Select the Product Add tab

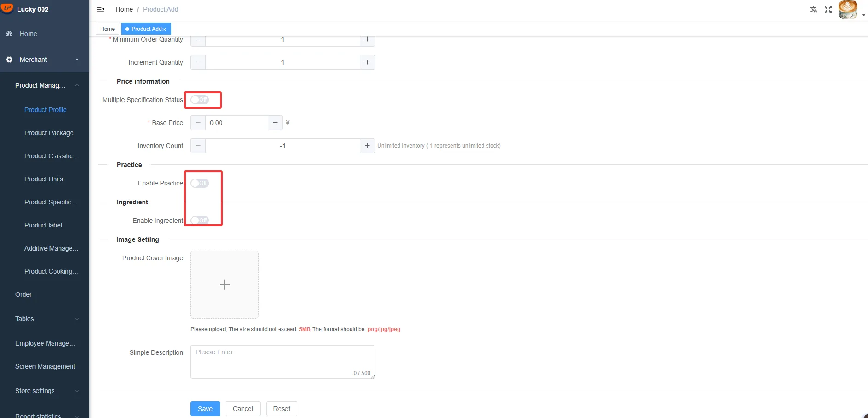tap(146, 29)
